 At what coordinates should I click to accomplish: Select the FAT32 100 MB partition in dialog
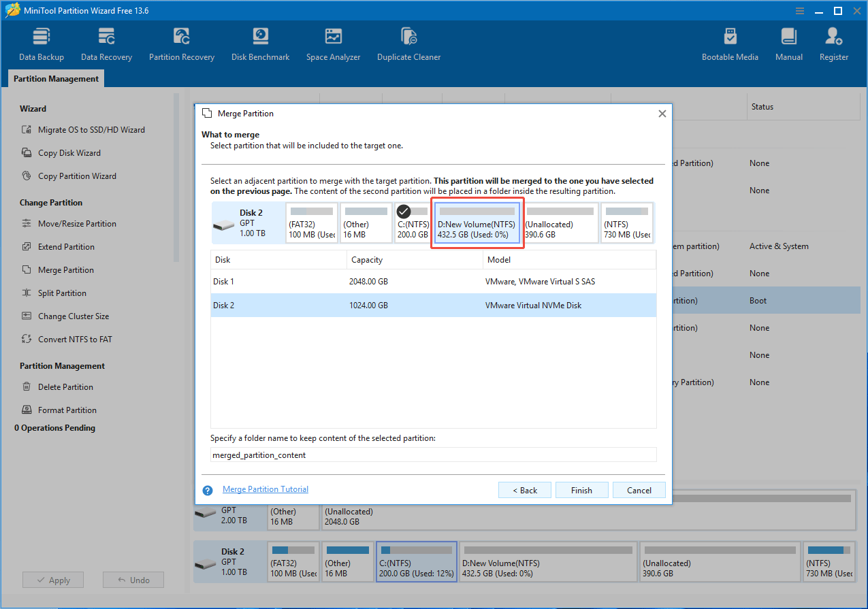click(312, 223)
